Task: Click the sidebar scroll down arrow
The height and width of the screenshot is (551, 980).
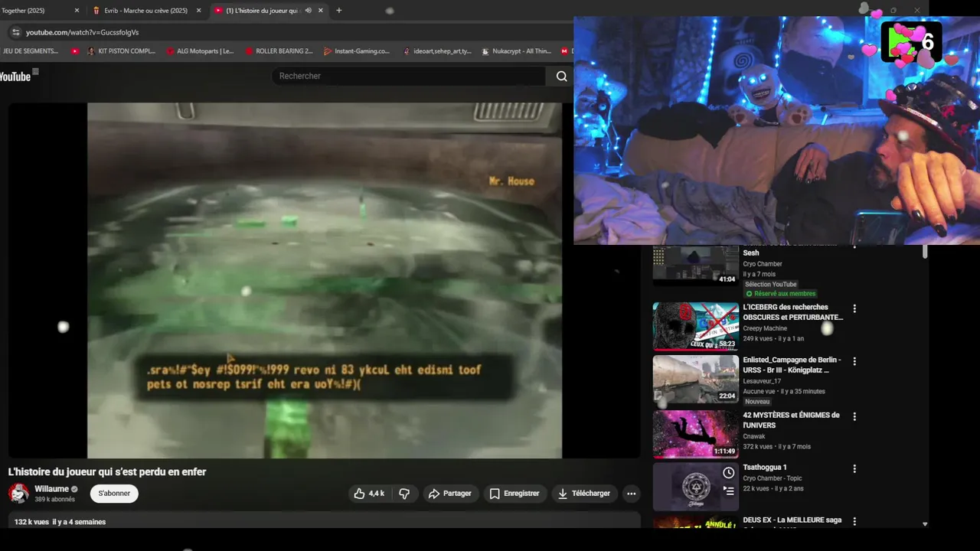Action: pyautogui.click(x=925, y=524)
